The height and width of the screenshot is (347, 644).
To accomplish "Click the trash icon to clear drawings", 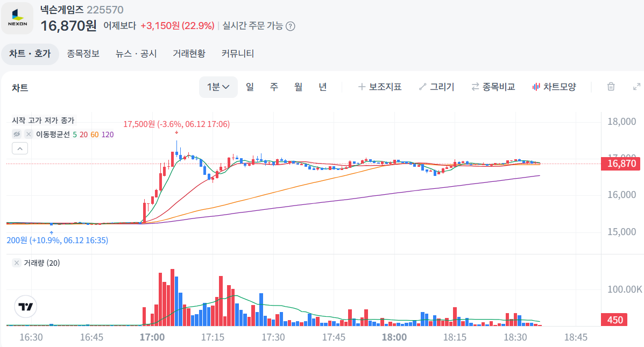I will tap(611, 86).
